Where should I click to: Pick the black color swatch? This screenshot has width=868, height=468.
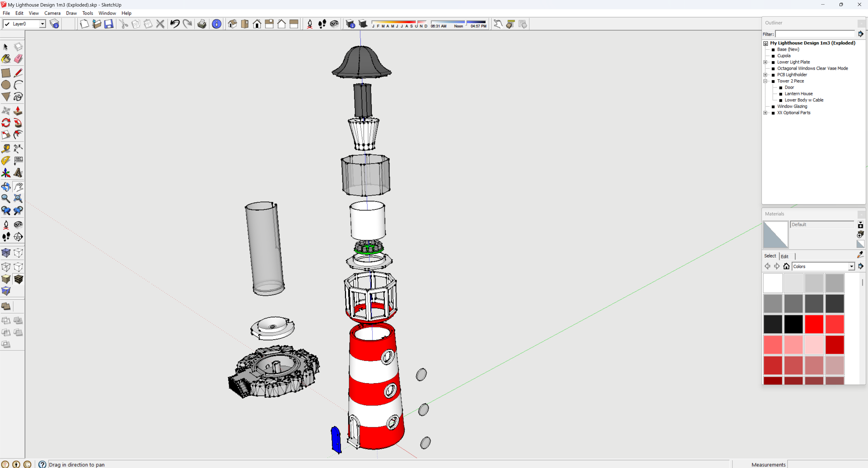pyautogui.click(x=793, y=324)
